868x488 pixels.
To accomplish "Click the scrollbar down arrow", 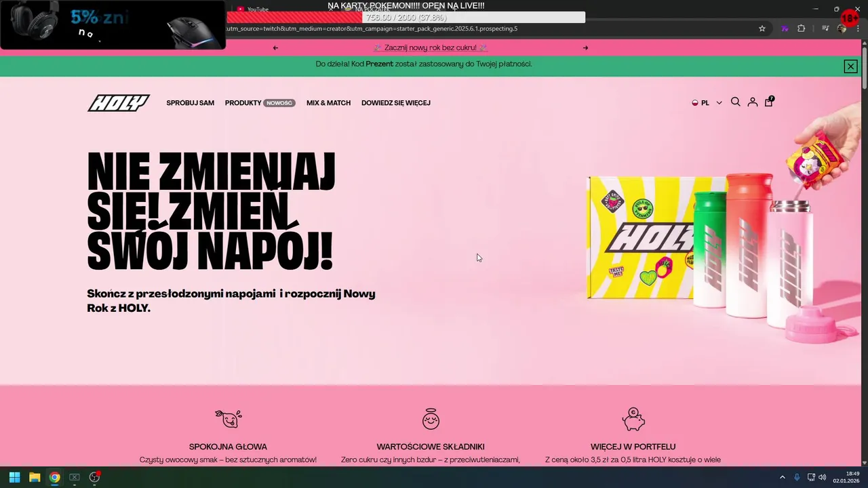I will coord(864,462).
